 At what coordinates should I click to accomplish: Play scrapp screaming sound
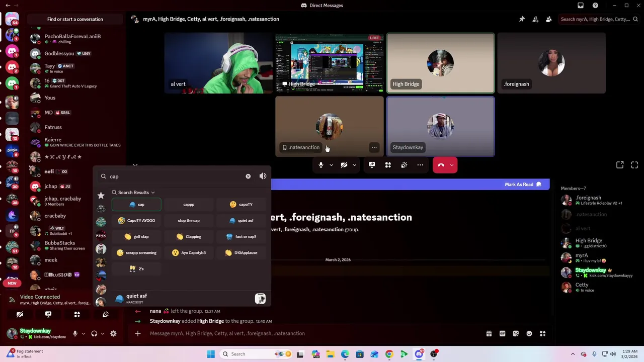click(x=136, y=253)
